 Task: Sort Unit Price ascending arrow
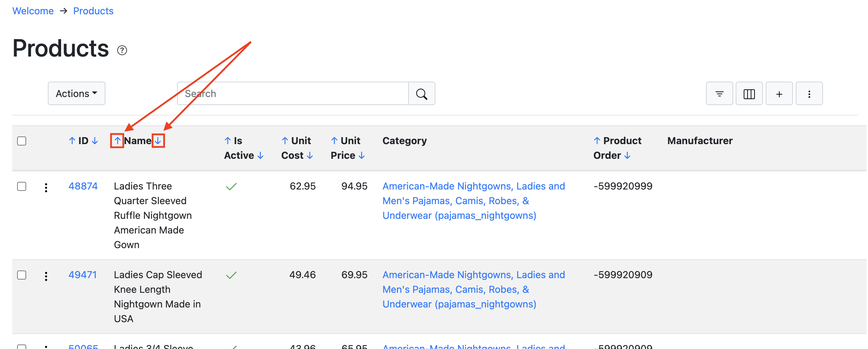(334, 141)
